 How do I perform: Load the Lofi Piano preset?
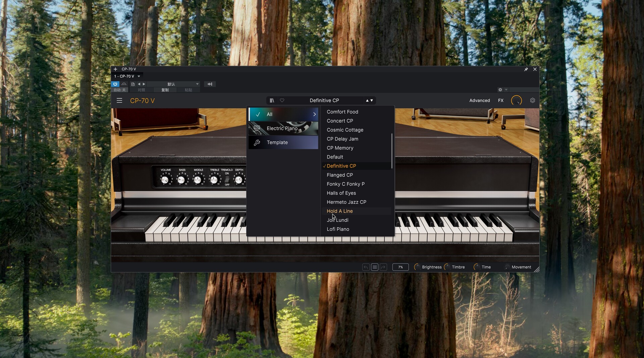click(357, 229)
